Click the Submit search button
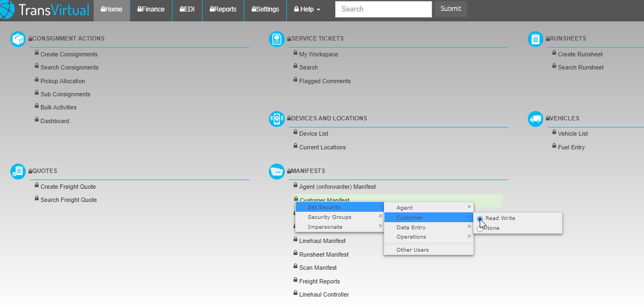Screen dimensions: 644x307 (451, 9)
